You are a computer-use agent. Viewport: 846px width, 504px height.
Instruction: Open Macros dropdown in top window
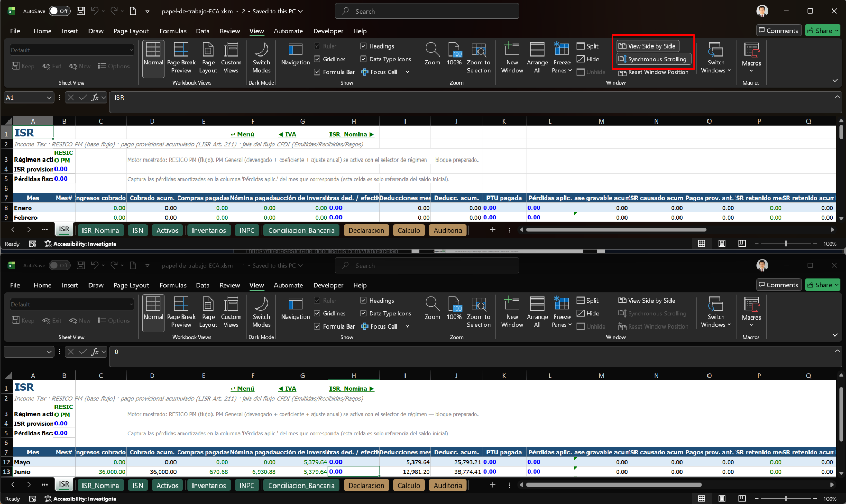click(751, 58)
